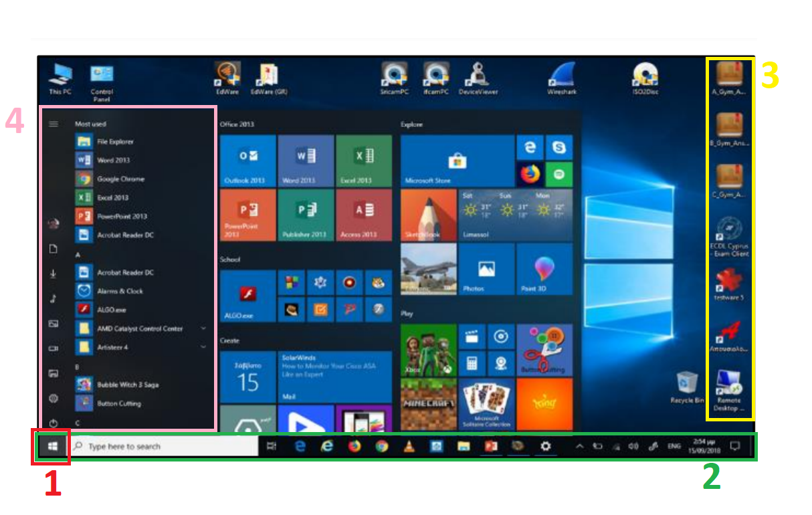Click the Windows Start button
The width and height of the screenshot is (812, 515).
pos(52,446)
